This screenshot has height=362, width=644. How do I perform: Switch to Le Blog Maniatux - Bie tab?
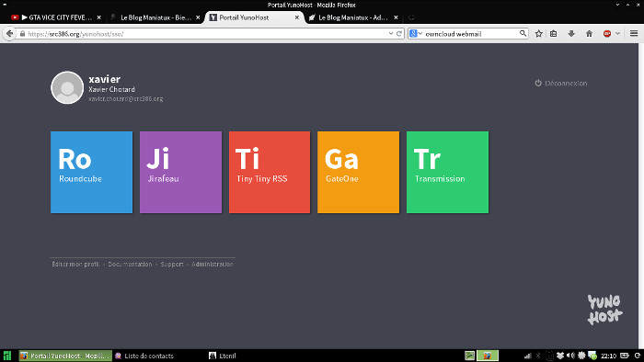click(155, 17)
